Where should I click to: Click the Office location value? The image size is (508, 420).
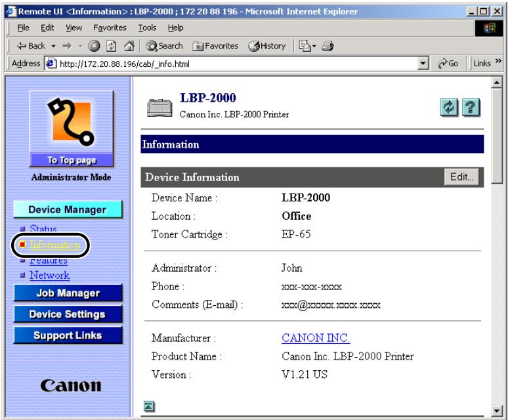[x=297, y=216]
